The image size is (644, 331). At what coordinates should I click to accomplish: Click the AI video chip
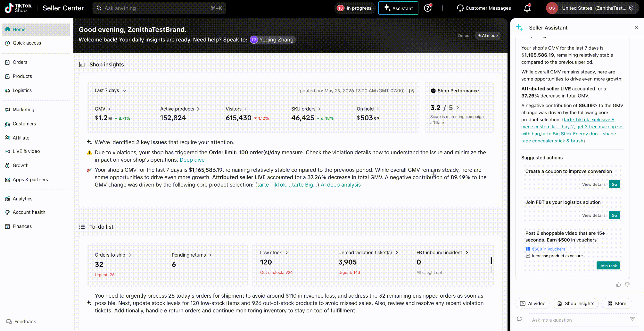point(533,303)
